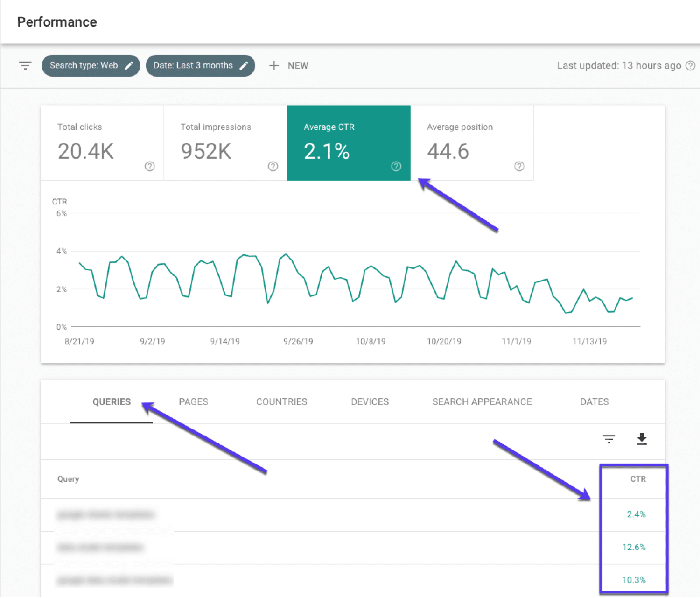The width and height of the screenshot is (700, 598).
Task: Sort the table by the CTR column
Action: 637,479
